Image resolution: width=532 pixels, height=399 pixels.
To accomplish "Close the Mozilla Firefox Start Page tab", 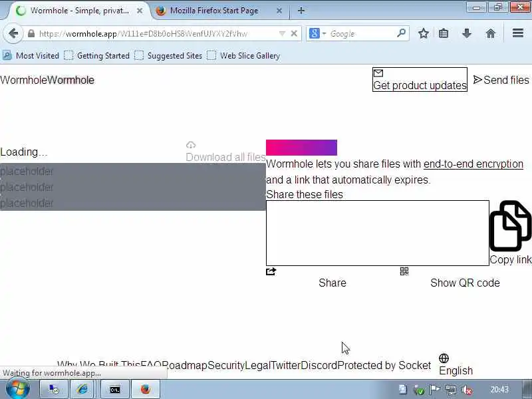I will point(279,11).
